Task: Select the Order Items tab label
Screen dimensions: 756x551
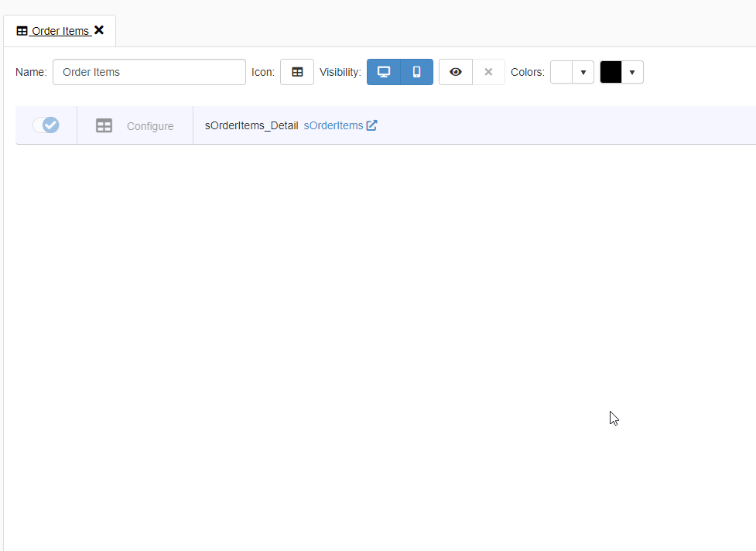Action: pyautogui.click(x=60, y=31)
